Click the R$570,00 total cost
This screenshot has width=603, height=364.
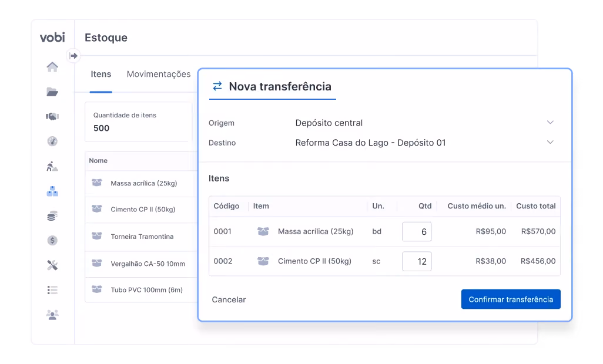click(x=538, y=231)
